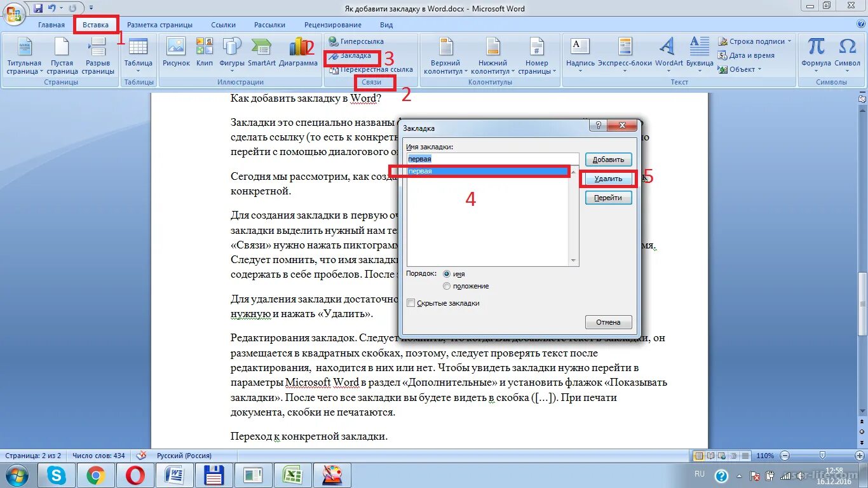Screen dimensions: 868x488
Task: Insert a SmartArt graphic
Action: coord(262,52)
